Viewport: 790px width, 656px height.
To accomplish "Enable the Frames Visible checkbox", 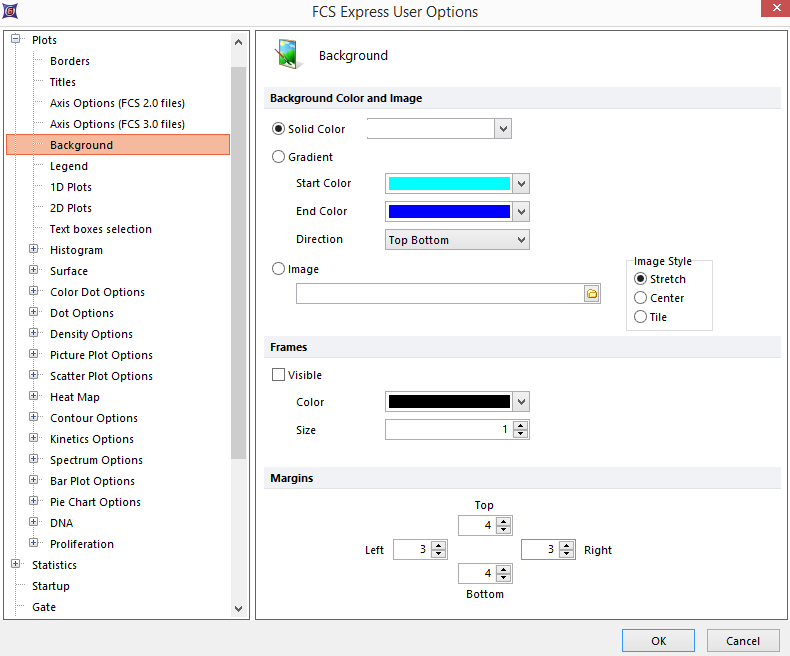I will 279,375.
